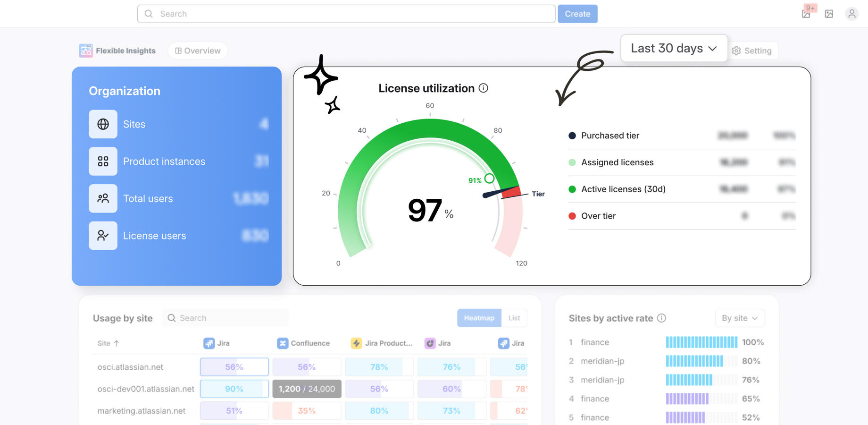Screen dimensions: 868x425
Task: Switch usage view to Heatmap
Action: pos(479,318)
